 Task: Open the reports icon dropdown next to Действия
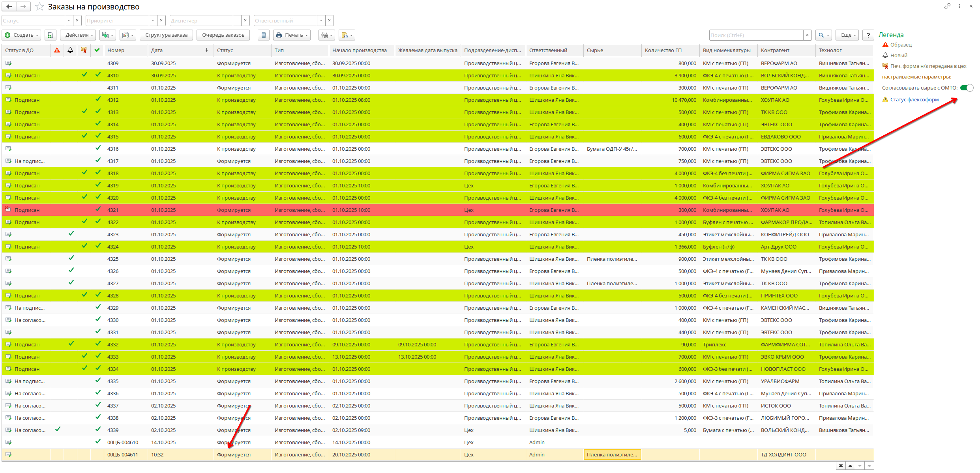(x=127, y=35)
